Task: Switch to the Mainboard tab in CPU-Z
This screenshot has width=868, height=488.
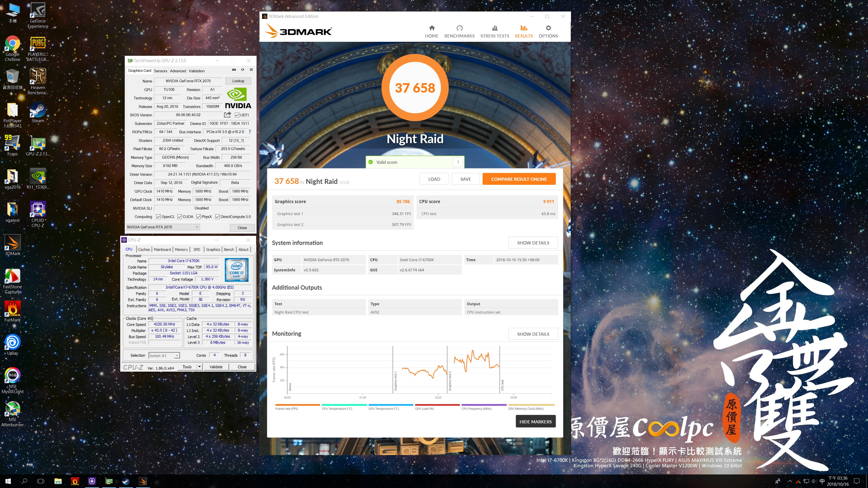Action: tap(162, 250)
